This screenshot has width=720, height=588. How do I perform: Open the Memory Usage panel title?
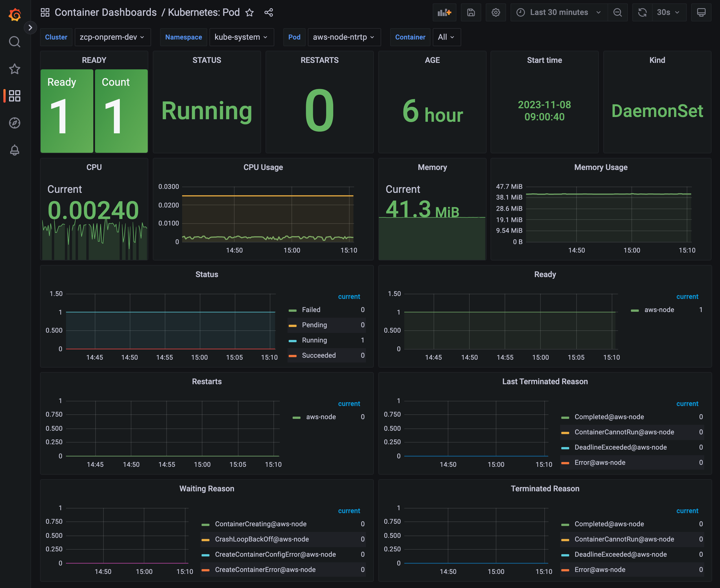pyautogui.click(x=601, y=167)
